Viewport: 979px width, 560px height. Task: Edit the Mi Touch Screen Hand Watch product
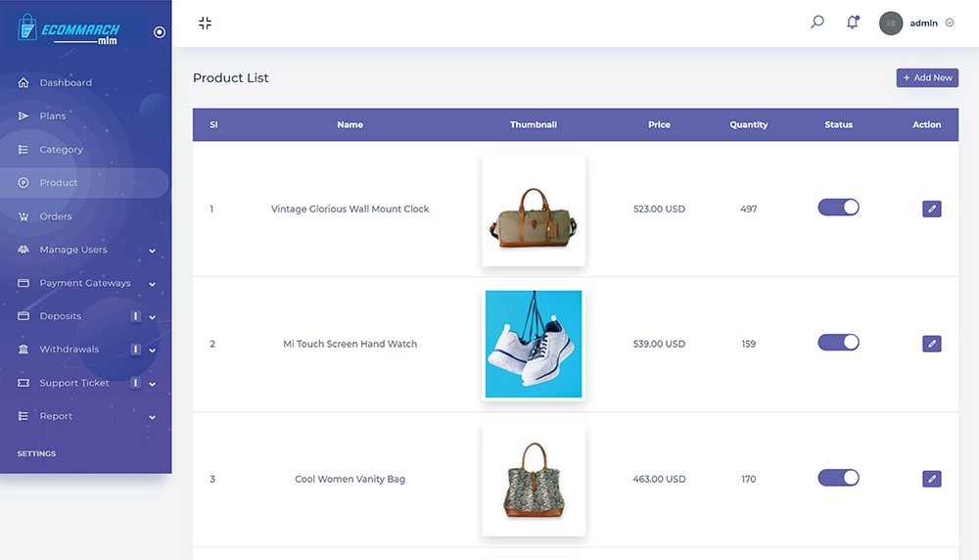(931, 344)
